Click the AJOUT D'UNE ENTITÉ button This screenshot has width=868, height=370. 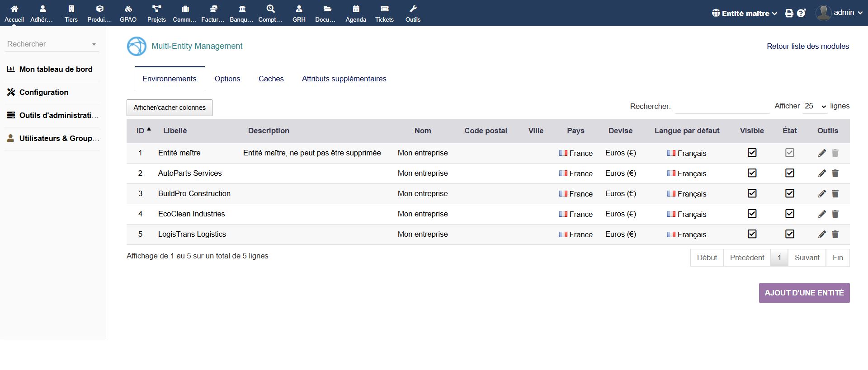pos(804,293)
